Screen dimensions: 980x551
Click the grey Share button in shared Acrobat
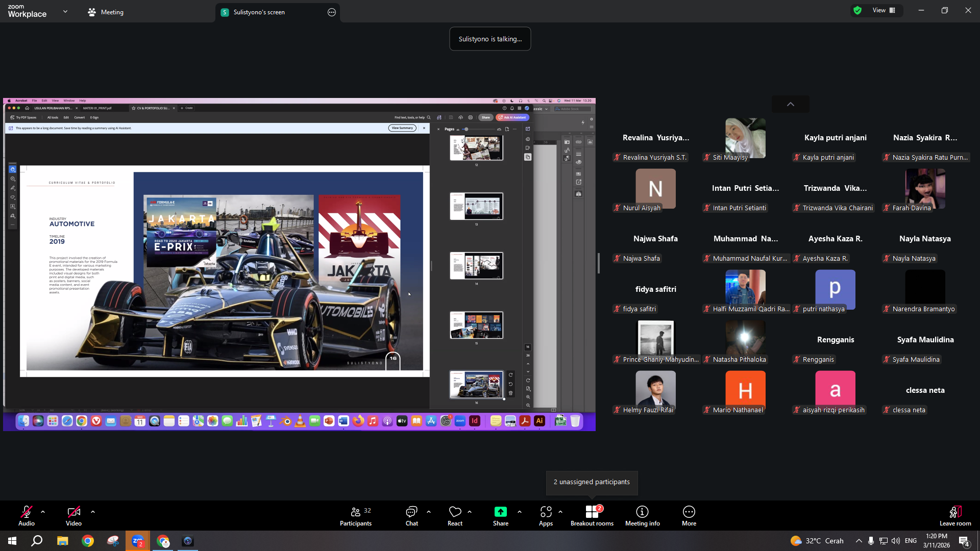click(485, 117)
